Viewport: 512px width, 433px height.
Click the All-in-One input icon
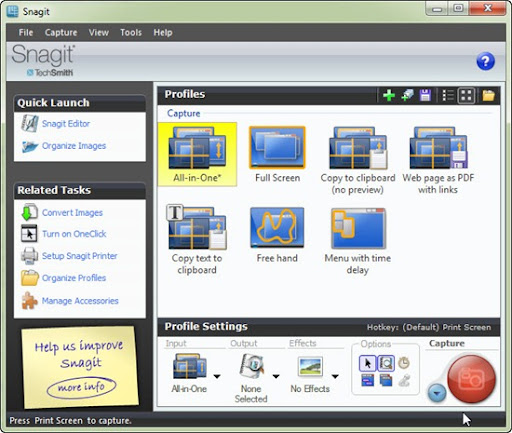(x=190, y=366)
